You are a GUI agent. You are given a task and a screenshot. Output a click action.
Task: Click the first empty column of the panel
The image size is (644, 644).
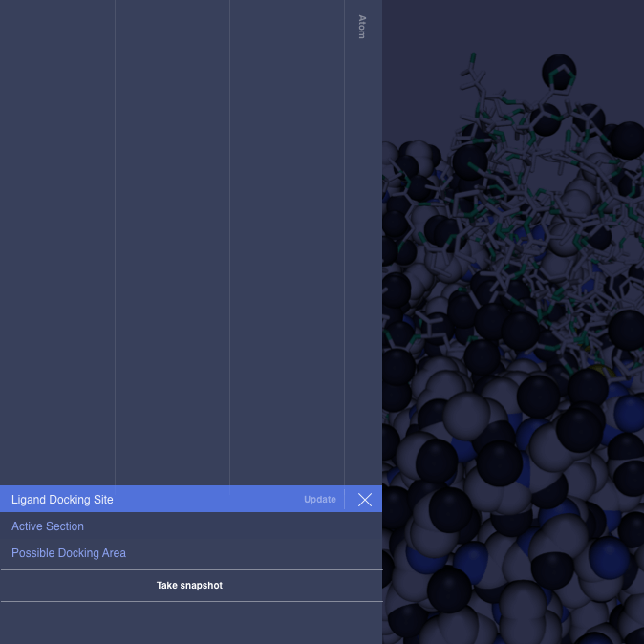pos(57,239)
